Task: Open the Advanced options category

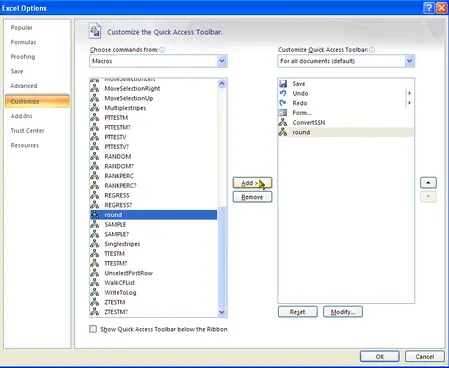Action: (24, 86)
